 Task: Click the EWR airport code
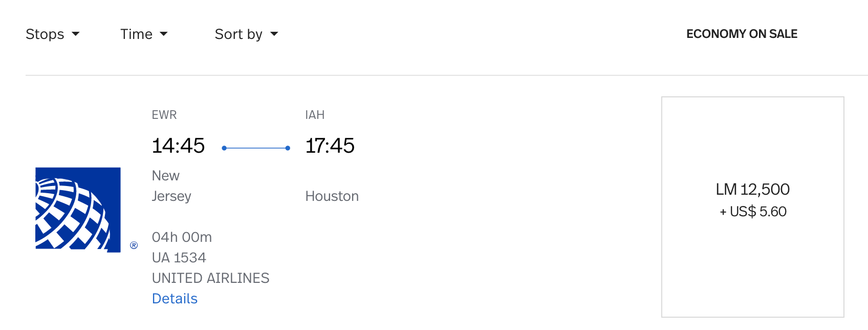coord(164,115)
